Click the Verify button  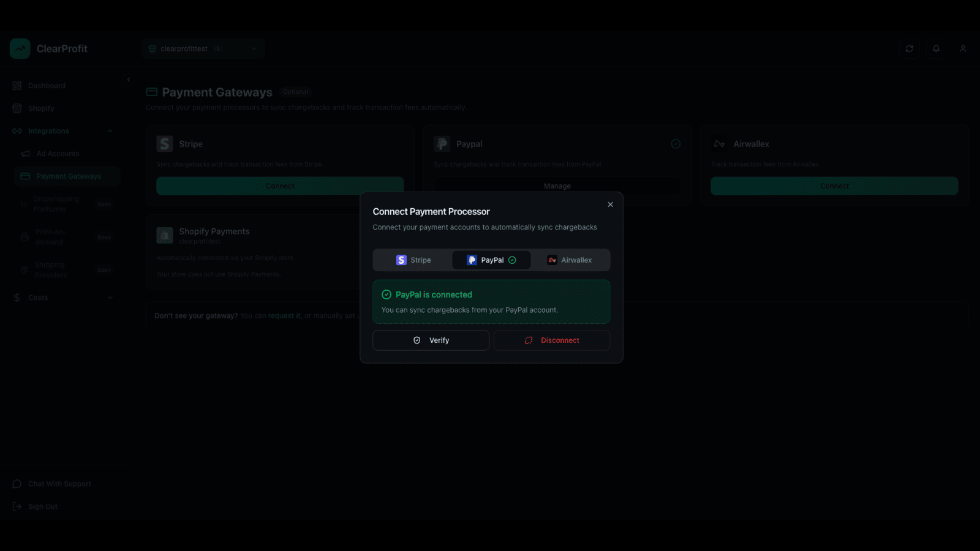click(431, 340)
